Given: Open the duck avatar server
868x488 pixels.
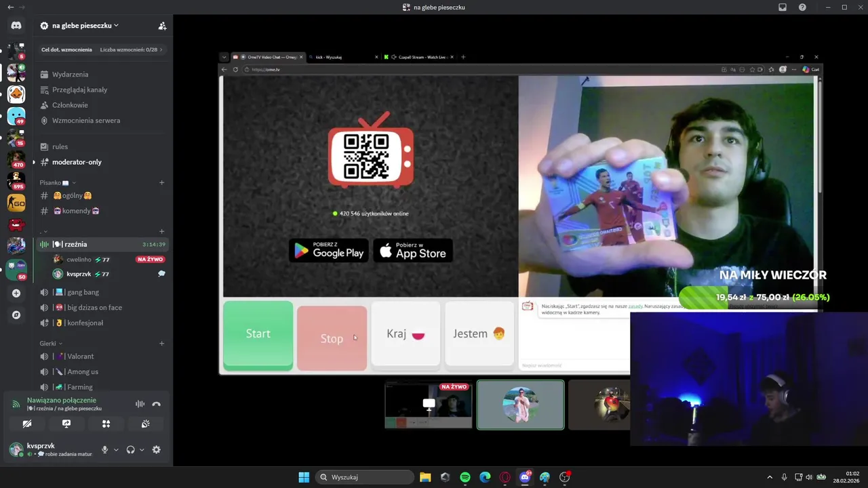Looking at the screenshot, I should (x=16, y=94).
